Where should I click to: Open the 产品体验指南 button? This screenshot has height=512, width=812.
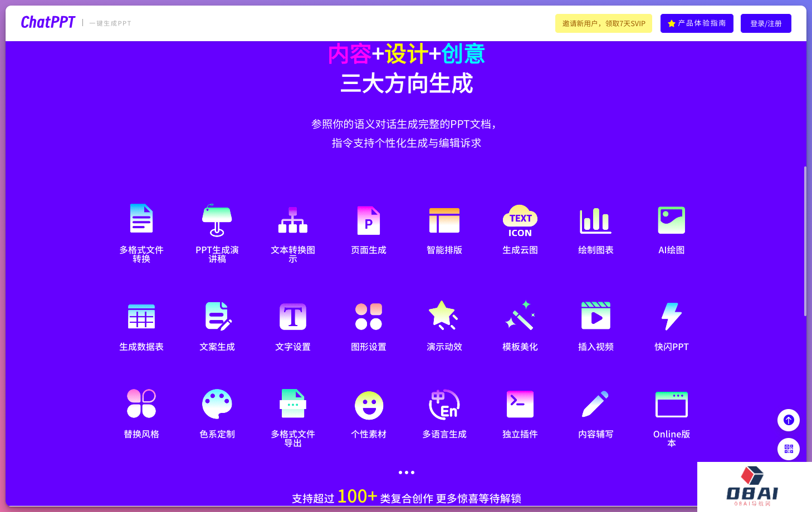(697, 23)
